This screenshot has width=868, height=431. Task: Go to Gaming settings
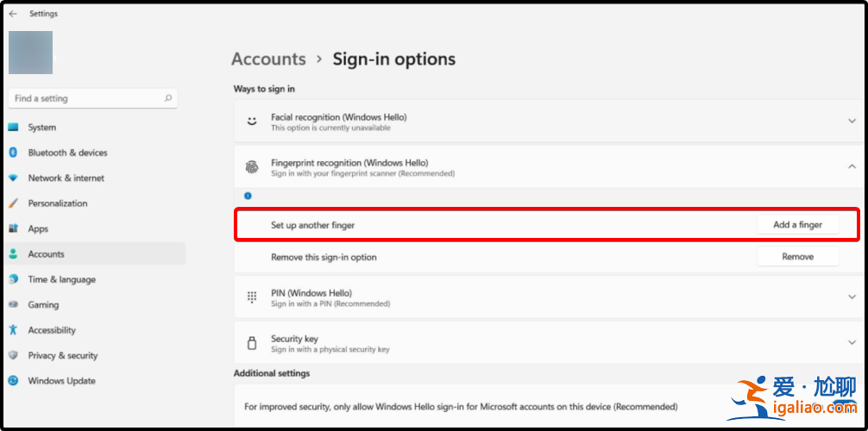pyautogui.click(x=95, y=305)
